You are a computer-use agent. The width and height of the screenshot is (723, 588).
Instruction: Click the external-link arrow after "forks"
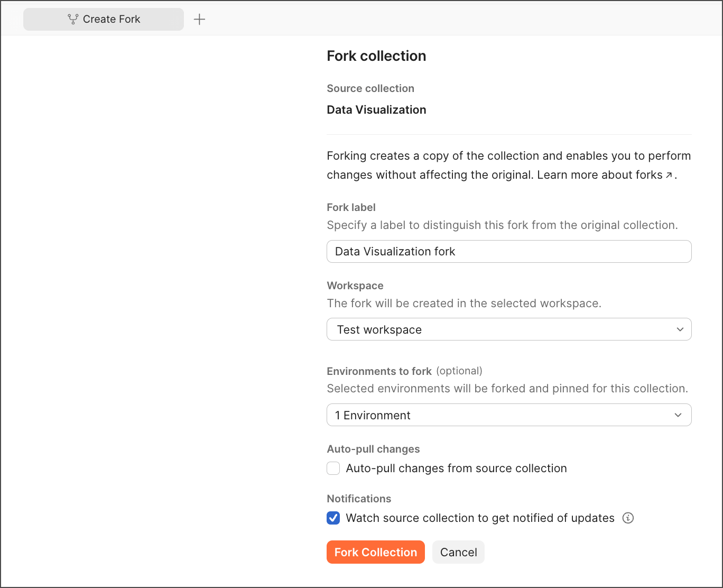(669, 176)
